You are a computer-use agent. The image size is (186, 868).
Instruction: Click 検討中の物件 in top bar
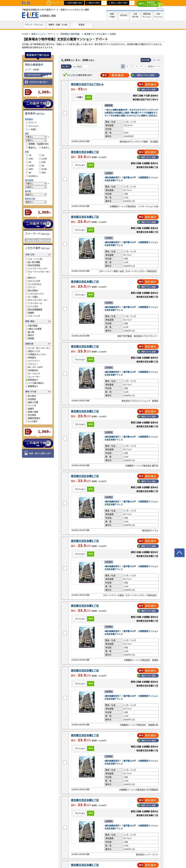pyautogui.click(x=93, y=3)
